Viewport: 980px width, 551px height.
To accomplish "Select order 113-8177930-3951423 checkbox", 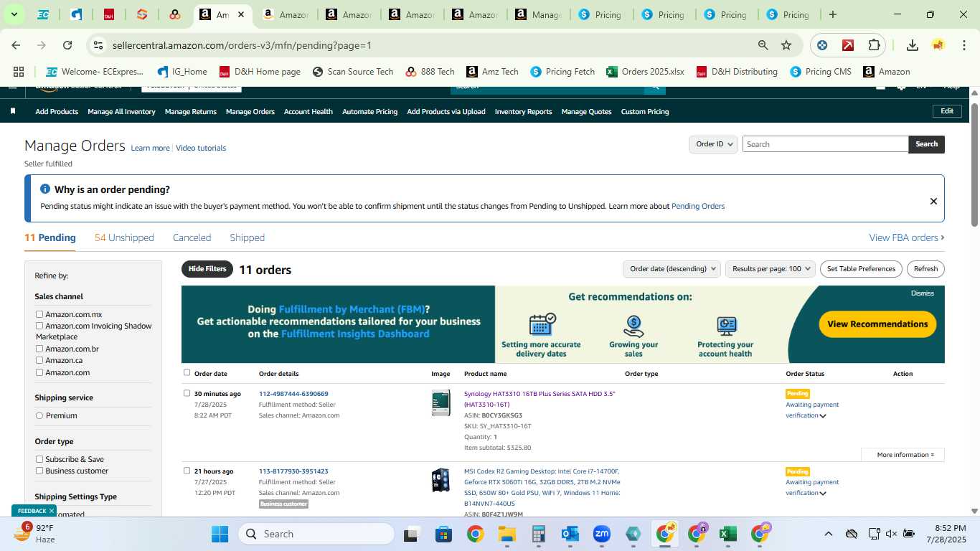I will (x=187, y=471).
